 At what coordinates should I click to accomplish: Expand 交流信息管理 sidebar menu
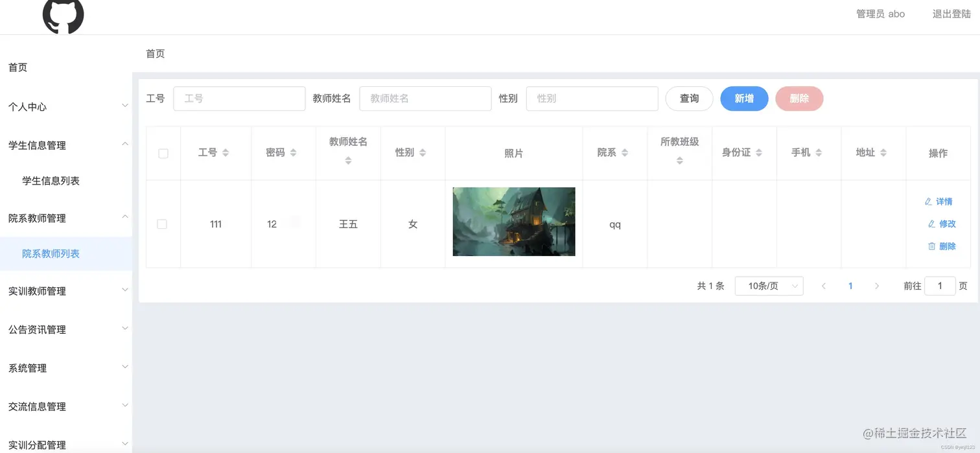(66, 406)
